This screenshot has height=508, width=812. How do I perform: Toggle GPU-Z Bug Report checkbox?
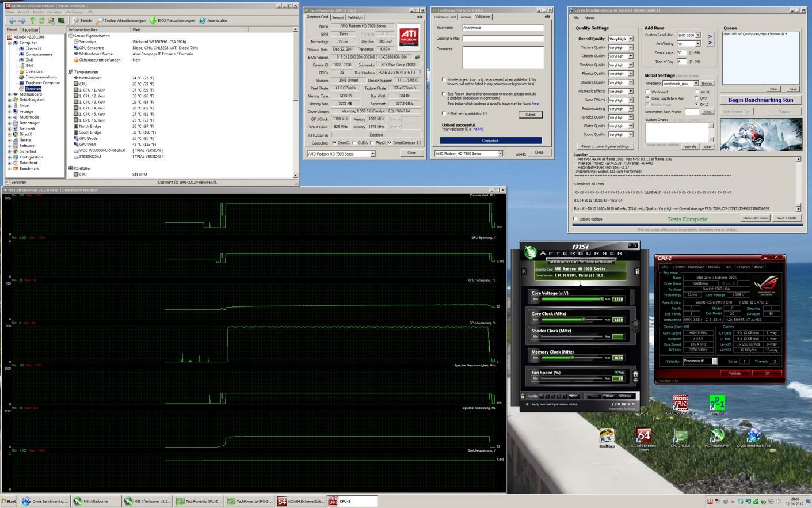tap(444, 94)
